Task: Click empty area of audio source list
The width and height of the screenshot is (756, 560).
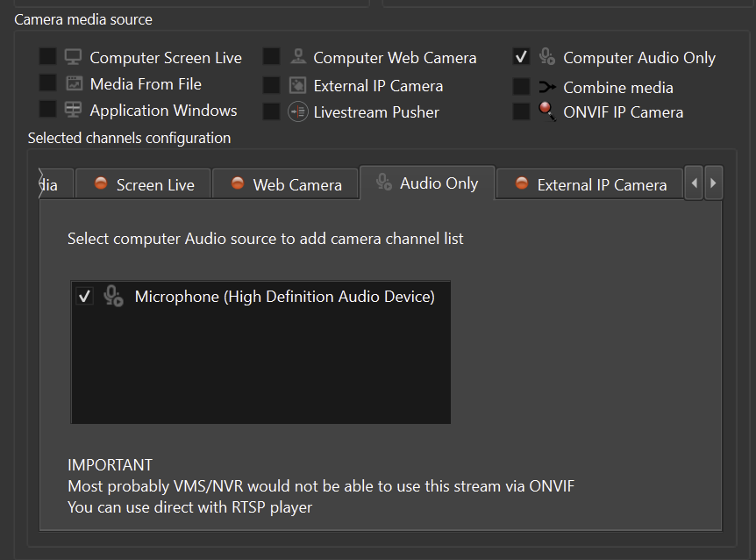Action: (260, 369)
